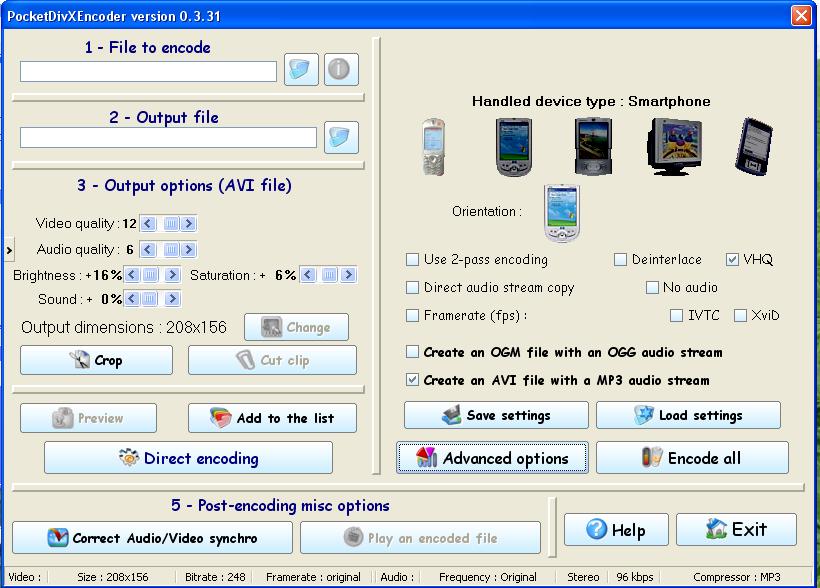Increase Saturation with its right arrow
Viewport: 820px width, 588px height.
(x=349, y=275)
